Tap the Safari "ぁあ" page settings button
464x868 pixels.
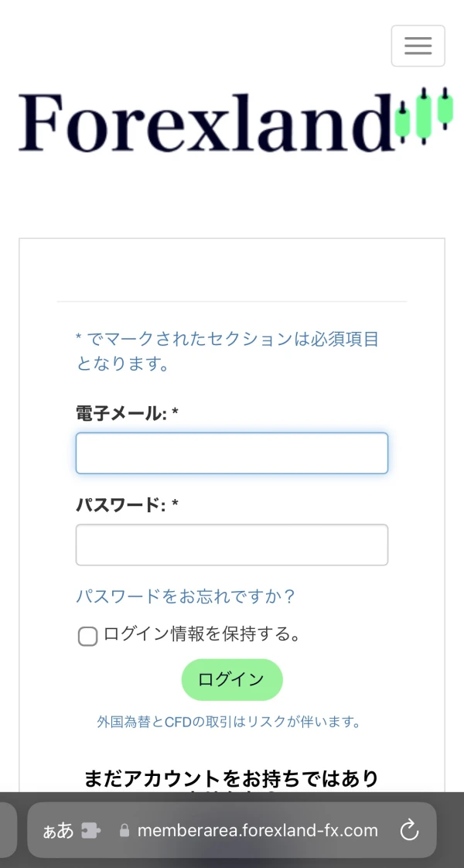(58, 830)
